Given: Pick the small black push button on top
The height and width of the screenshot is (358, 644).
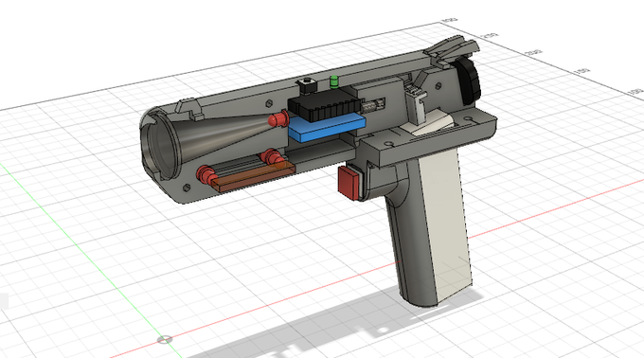Looking at the screenshot, I should point(307,85).
